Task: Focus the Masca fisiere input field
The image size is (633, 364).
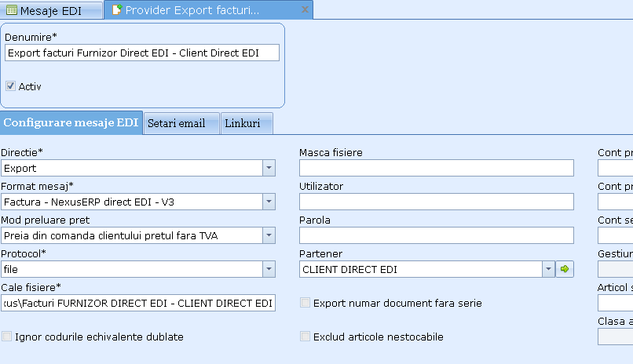Action: click(x=436, y=168)
